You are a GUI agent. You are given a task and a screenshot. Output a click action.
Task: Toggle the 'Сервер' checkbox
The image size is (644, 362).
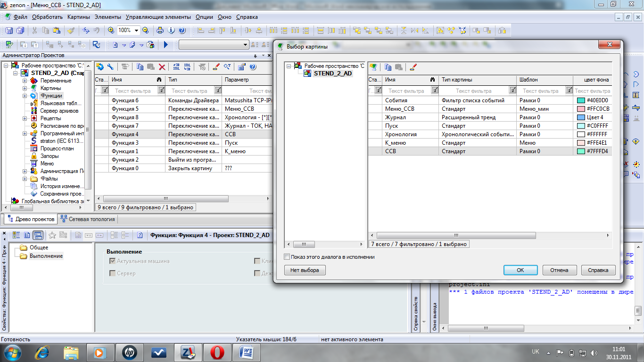pyautogui.click(x=112, y=273)
